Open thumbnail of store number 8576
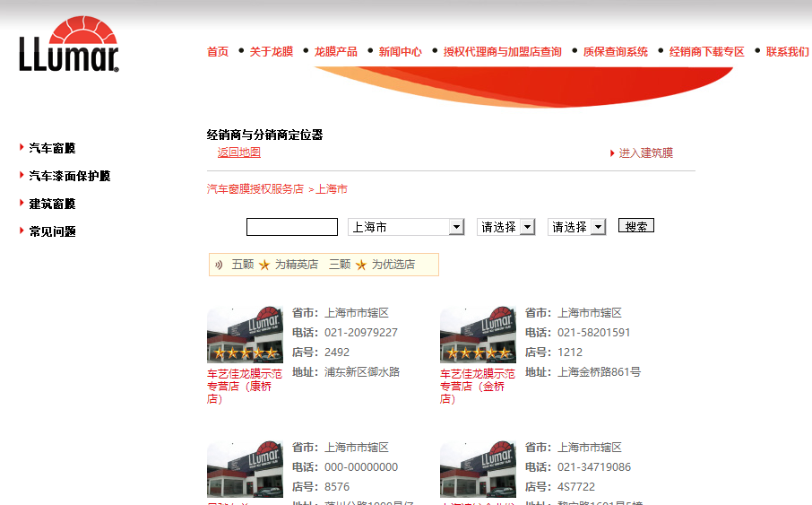The image size is (812, 505). 245,469
